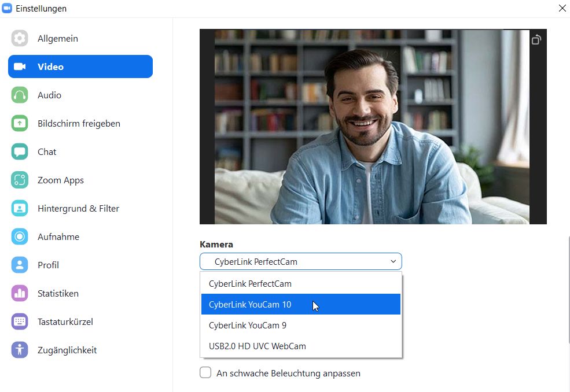Open Hintergrund & Filter settings
The height and width of the screenshot is (392, 570).
[80, 208]
